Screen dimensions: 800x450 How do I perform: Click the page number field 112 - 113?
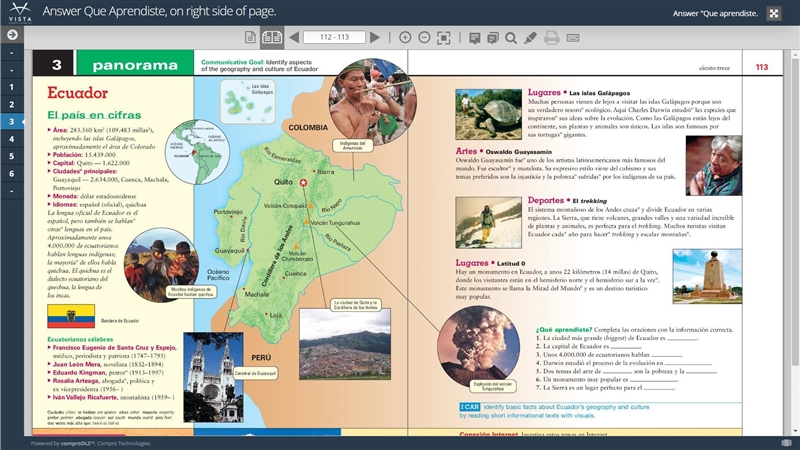334,37
